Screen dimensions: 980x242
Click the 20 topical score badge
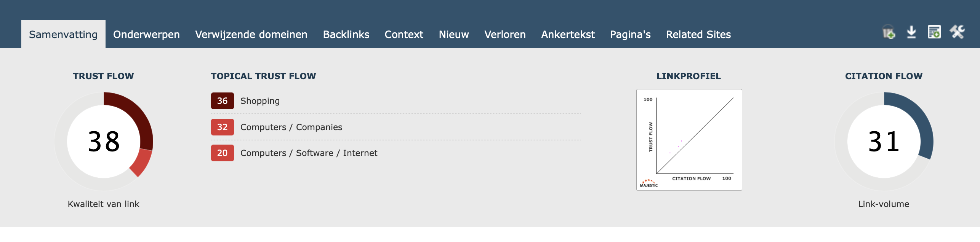223,153
